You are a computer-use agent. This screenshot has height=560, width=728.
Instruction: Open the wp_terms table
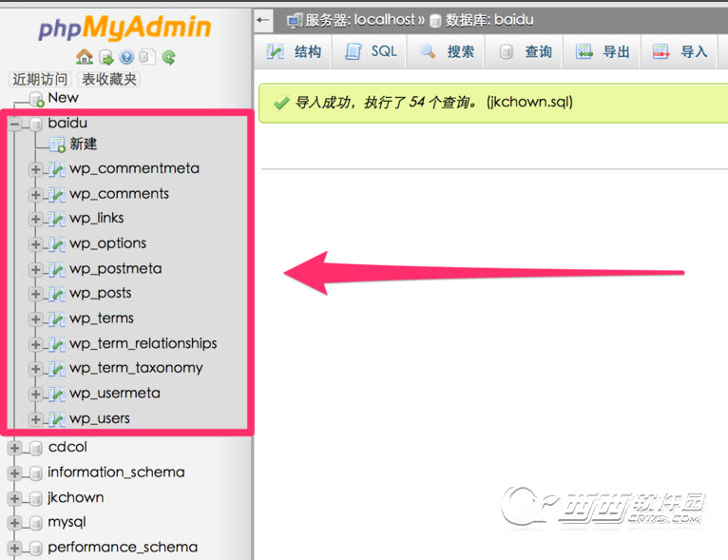point(102,319)
